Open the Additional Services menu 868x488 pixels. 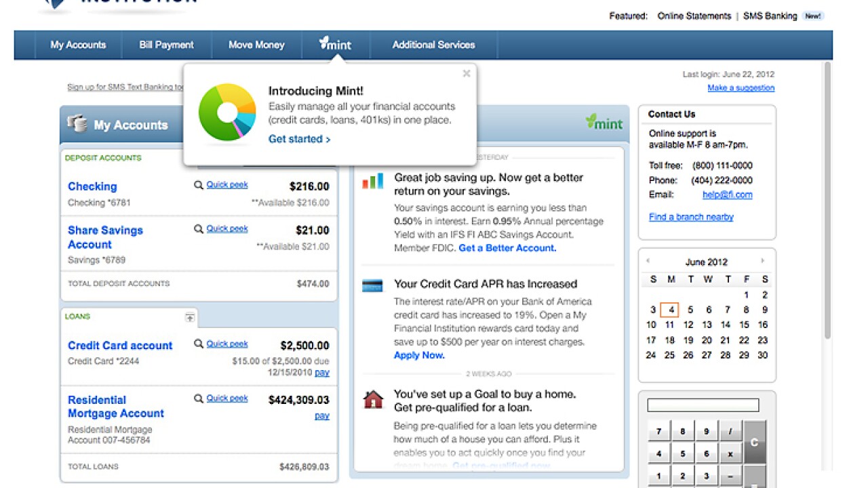(433, 45)
